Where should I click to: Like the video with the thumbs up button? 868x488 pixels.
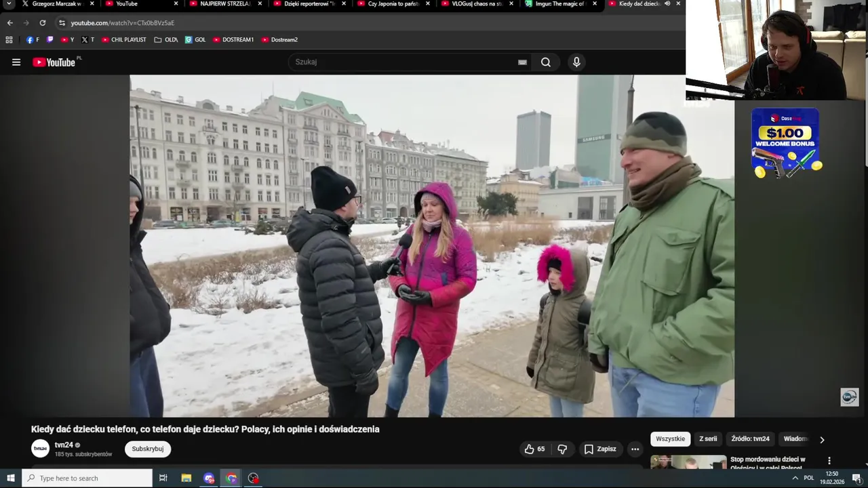click(x=534, y=449)
